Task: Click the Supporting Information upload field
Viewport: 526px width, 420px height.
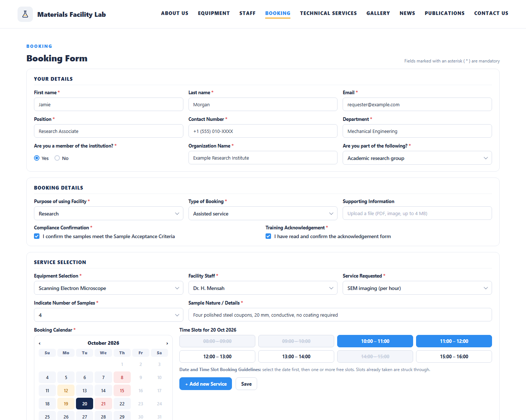Action: (x=417, y=213)
